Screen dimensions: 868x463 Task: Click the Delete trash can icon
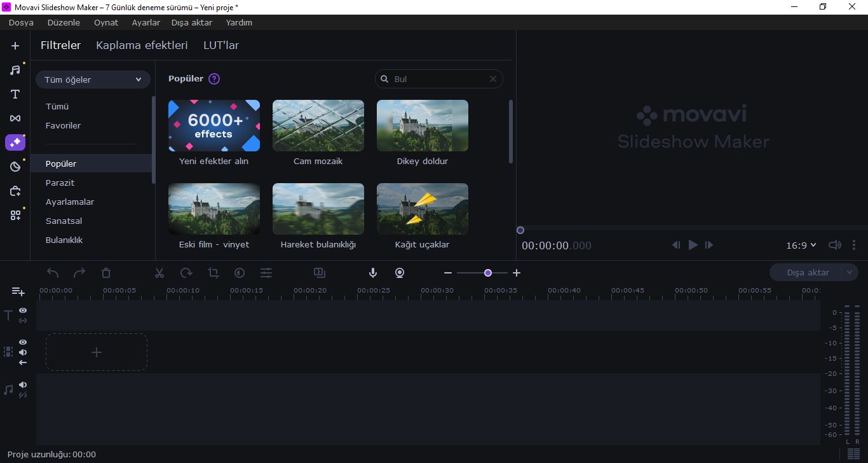pos(106,273)
